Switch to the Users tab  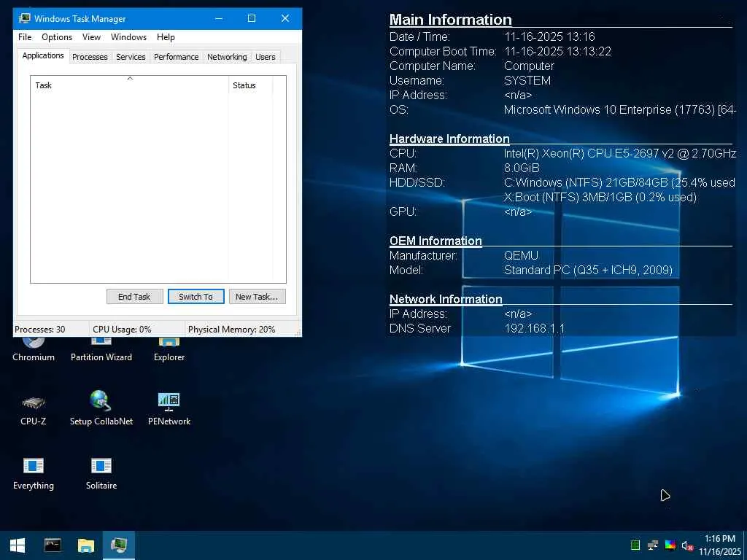266,57
